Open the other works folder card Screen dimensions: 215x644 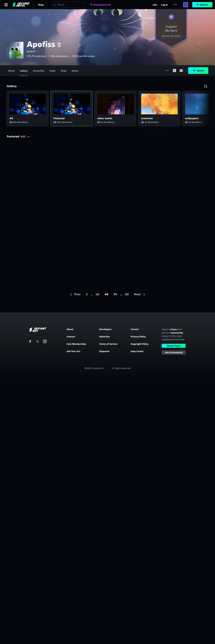[x=115, y=109]
